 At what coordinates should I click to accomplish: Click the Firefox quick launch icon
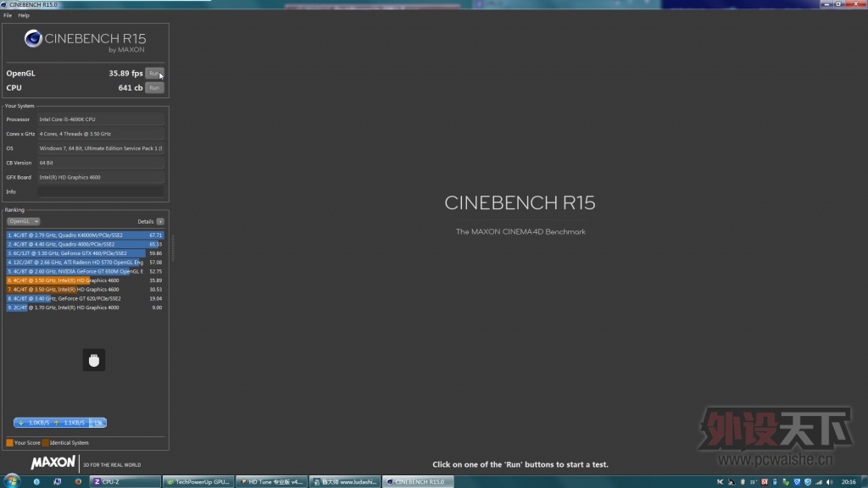pos(78,482)
